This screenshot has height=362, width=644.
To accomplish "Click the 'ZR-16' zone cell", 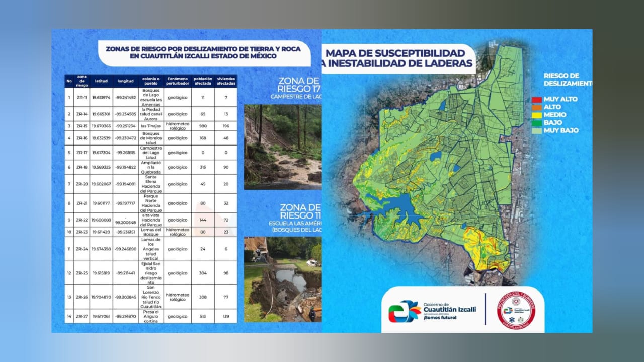I will click(82, 138).
